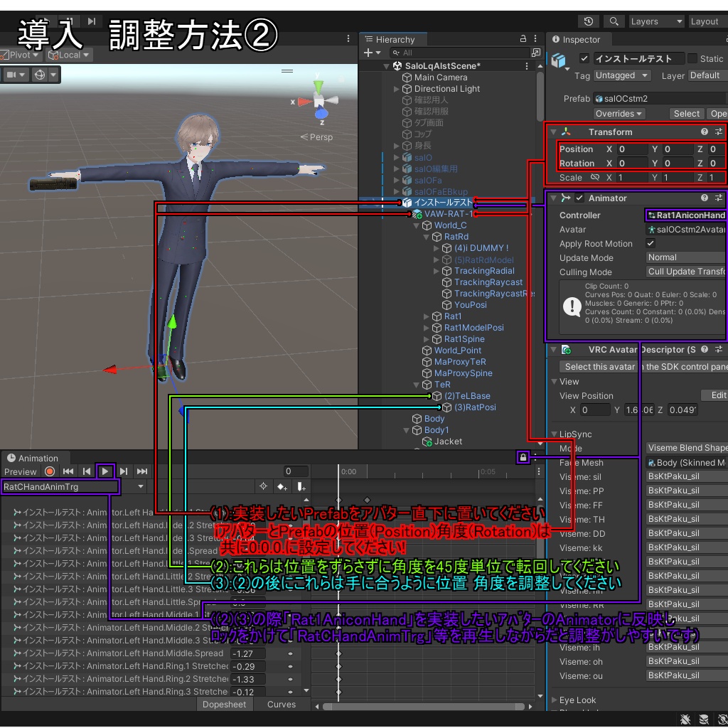This screenshot has width=728, height=728.
Task: Select (2)TeLBase in Hierarchy
Action: click(467, 396)
